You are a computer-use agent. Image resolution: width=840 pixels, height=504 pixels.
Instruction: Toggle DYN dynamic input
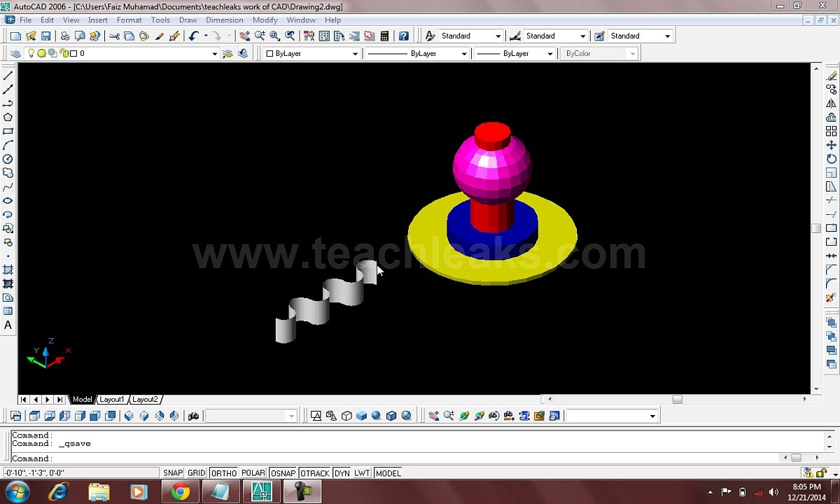coord(342,473)
